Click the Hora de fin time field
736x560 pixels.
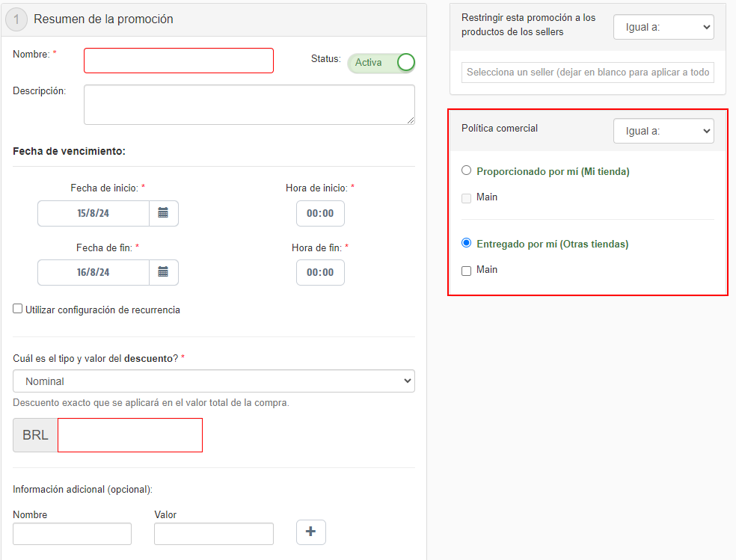320,272
